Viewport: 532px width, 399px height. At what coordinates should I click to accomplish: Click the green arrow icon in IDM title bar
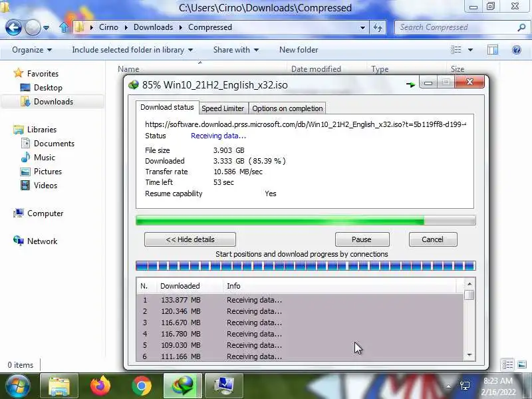click(x=410, y=84)
